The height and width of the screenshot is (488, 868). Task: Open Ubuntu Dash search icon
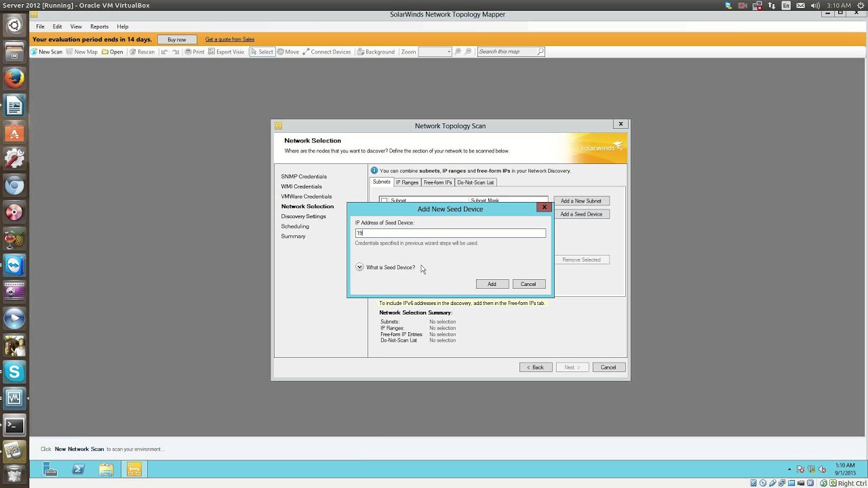(14, 26)
